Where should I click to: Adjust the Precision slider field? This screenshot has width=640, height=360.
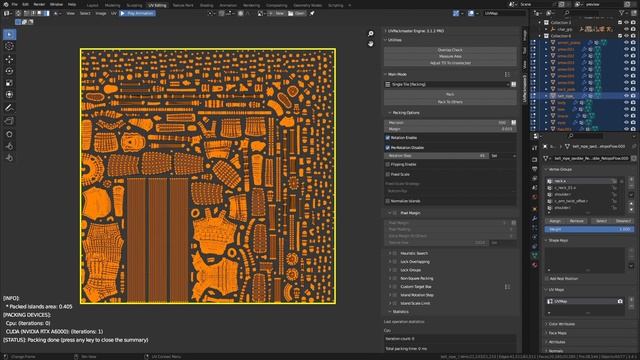tap(447, 122)
